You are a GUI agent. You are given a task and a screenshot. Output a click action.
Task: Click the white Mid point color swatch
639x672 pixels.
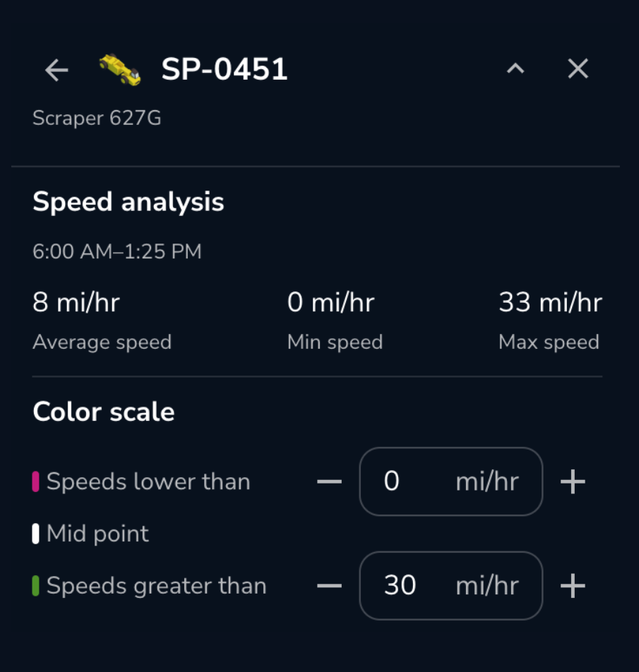pos(36,534)
